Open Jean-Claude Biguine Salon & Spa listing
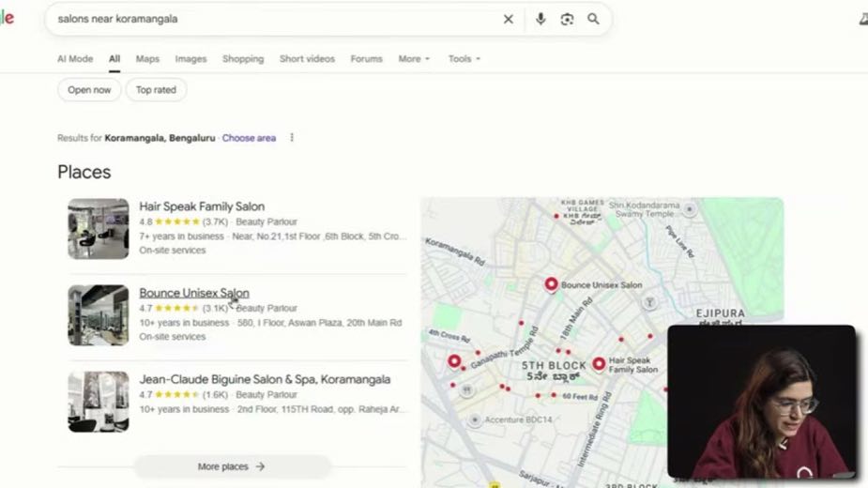The width and height of the screenshot is (868, 488). tap(265, 379)
